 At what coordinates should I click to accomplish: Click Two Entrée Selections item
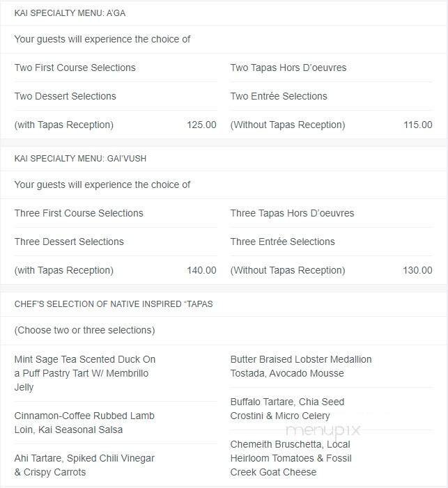279,96
